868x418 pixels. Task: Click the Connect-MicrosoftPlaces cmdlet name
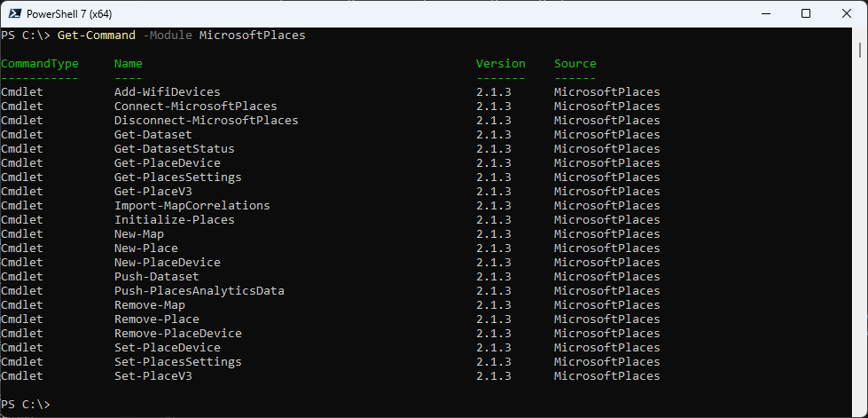point(195,106)
